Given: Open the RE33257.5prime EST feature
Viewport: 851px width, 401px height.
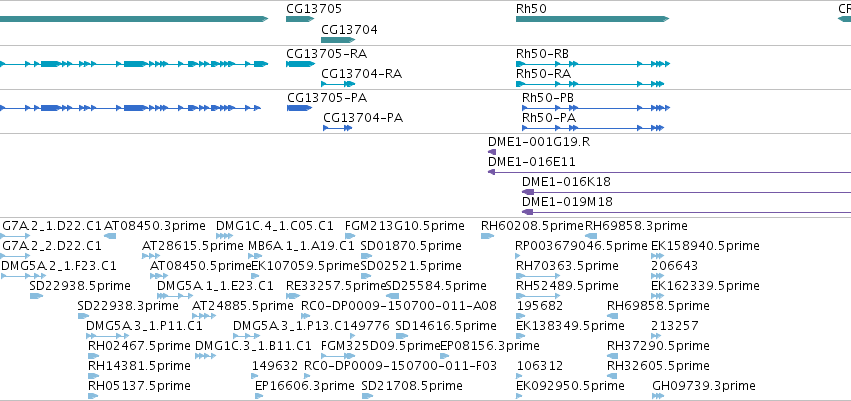Looking at the screenshot, I should tap(293, 296).
